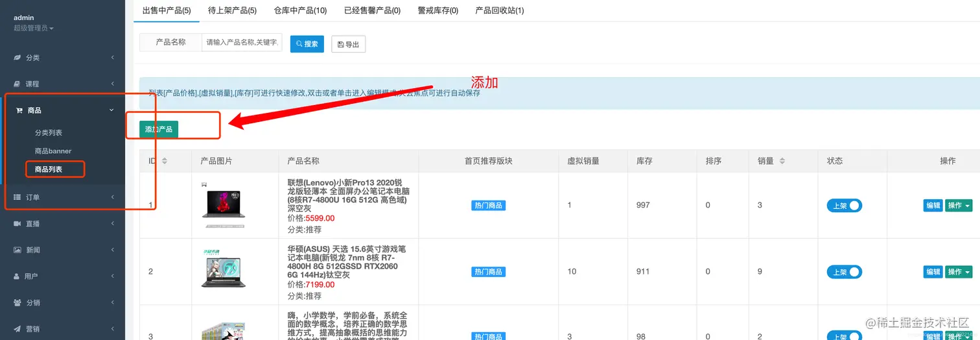The width and height of the screenshot is (980, 340).
Task: Click the 营销 megaphone icon
Action: (x=18, y=328)
